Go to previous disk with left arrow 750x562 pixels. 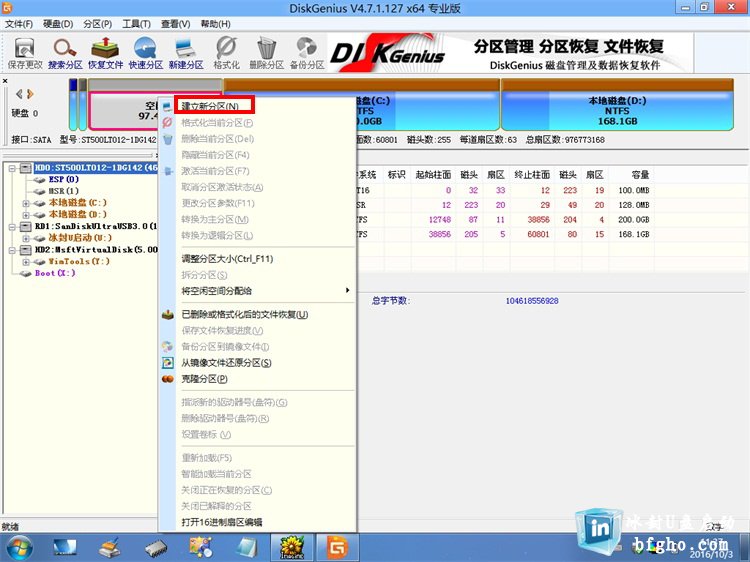click(x=19, y=94)
